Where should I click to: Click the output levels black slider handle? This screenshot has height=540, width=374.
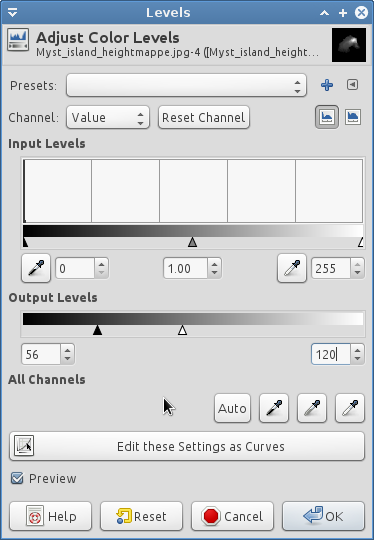click(97, 330)
